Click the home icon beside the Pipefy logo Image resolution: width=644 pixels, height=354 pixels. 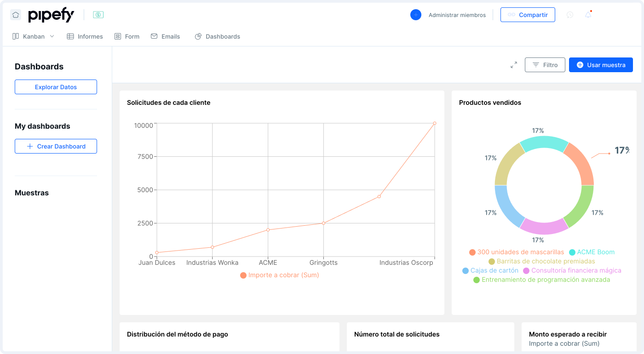pyautogui.click(x=16, y=15)
